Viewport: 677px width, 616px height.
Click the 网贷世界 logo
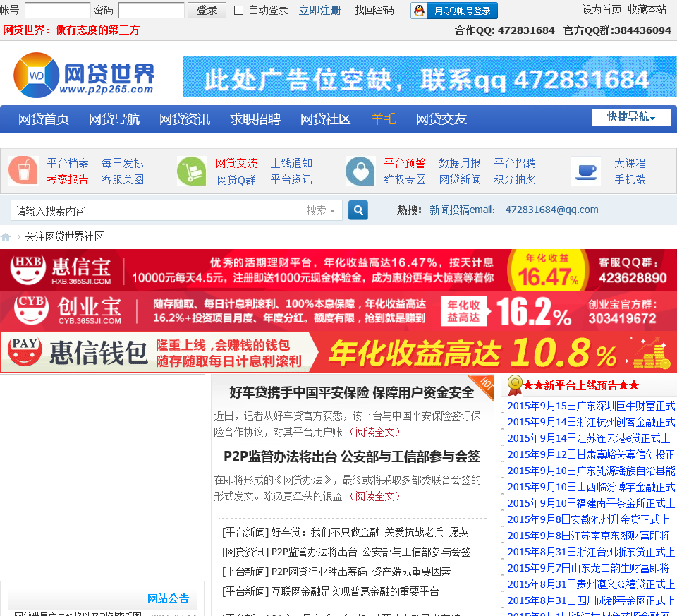(84, 76)
